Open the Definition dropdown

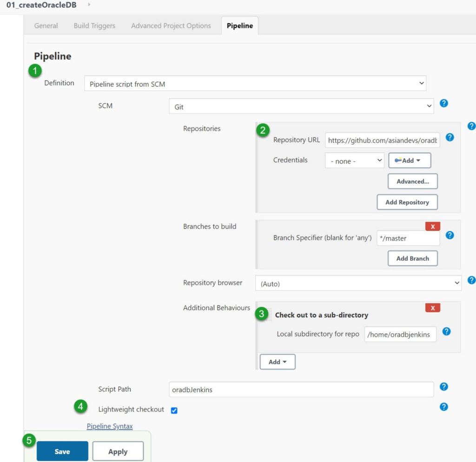tap(255, 83)
